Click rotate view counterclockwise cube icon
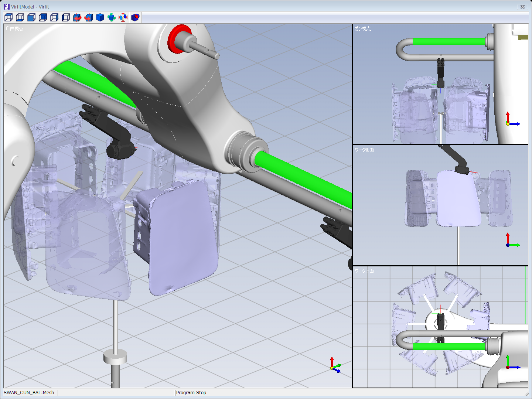Image resolution: width=532 pixels, height=399 pixels. (x=89, y=17)
